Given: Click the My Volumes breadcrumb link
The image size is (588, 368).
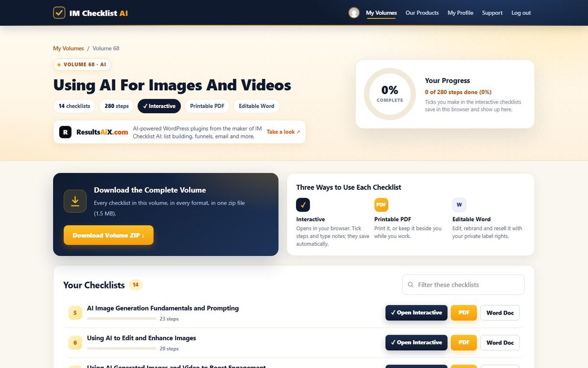Looking at the screenshot, I should [68, 49].
